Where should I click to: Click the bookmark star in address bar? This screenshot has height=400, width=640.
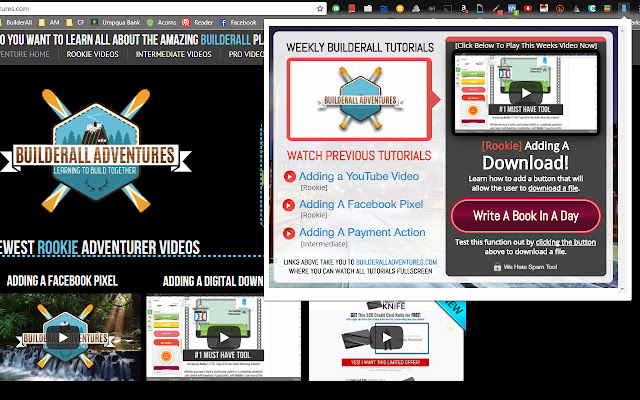(320, 8)
